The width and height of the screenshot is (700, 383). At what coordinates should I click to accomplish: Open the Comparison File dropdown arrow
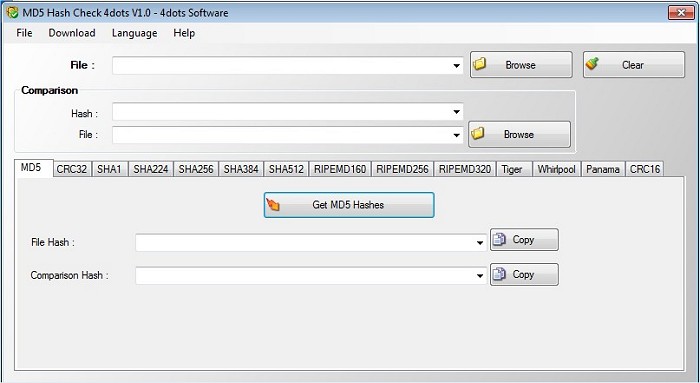point(456,135)
